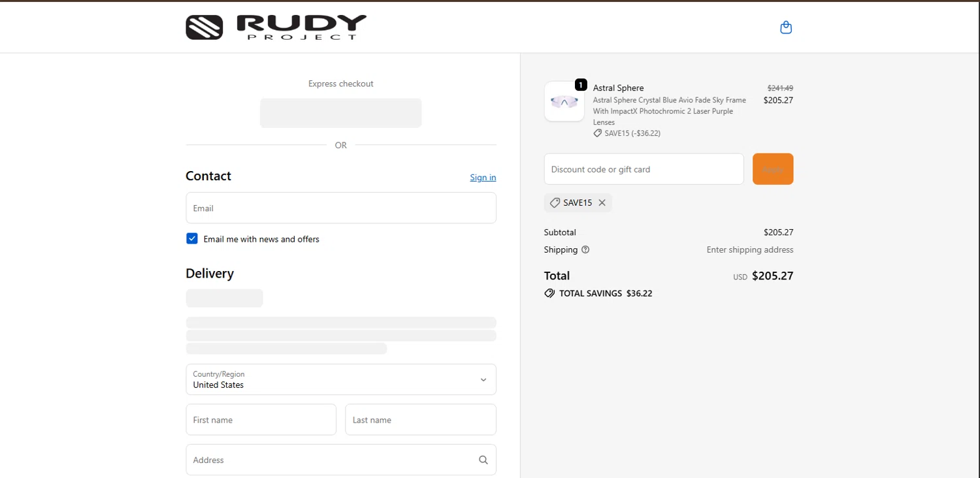980x478 pixels.
Task: Focus the First name field
Action: pos(261,419)
